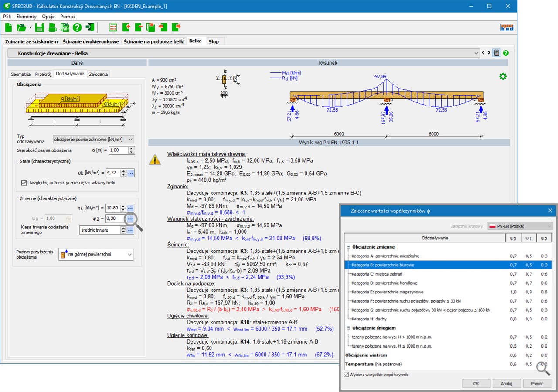Click the new file icon
This screenshot has width=558, height=392.
[x=9, y=27]
